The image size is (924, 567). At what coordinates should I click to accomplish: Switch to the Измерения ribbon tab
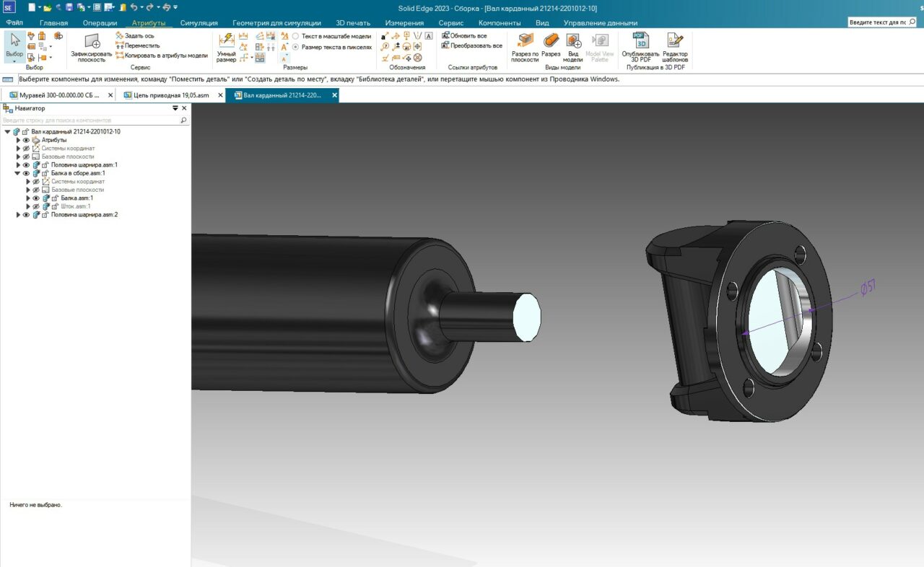404,23
